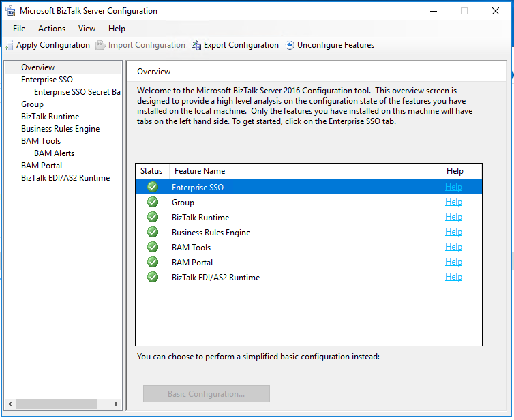Click green status icon for Business Rules Engine

[x=153, y=232]
